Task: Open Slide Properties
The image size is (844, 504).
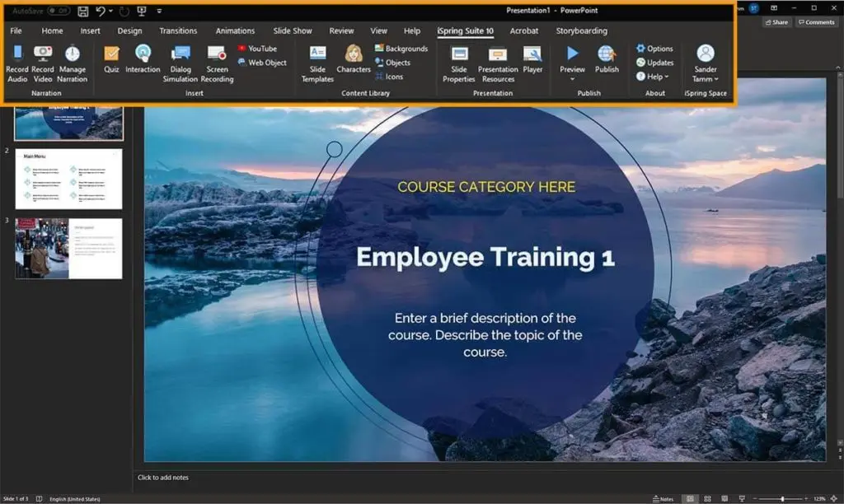Action: tap(458, 64)
